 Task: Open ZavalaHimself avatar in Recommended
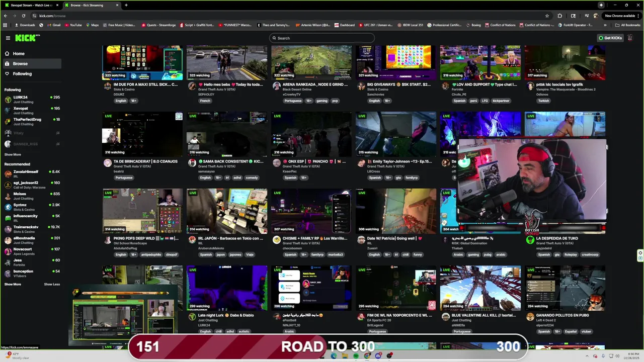point(8,173)
